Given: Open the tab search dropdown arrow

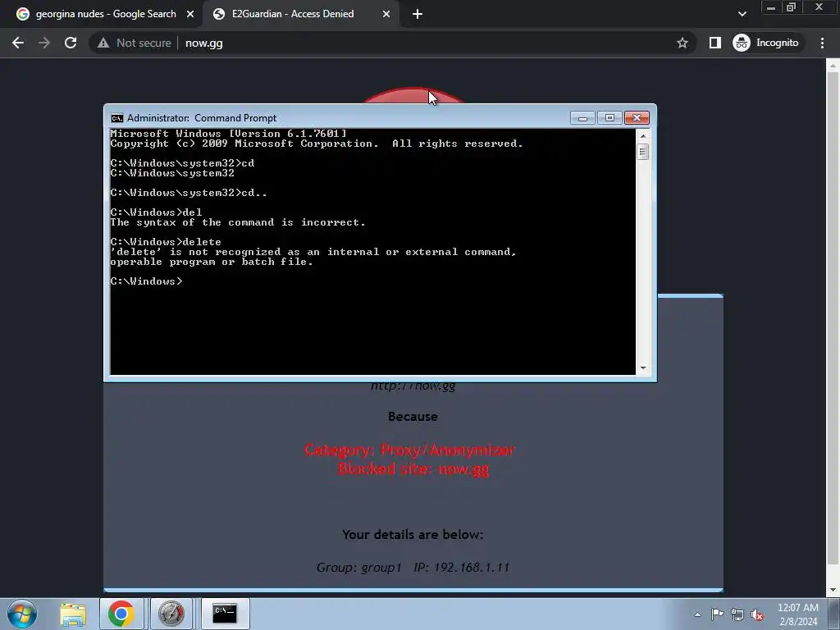Looking at the screenshot, I should 742,14.
